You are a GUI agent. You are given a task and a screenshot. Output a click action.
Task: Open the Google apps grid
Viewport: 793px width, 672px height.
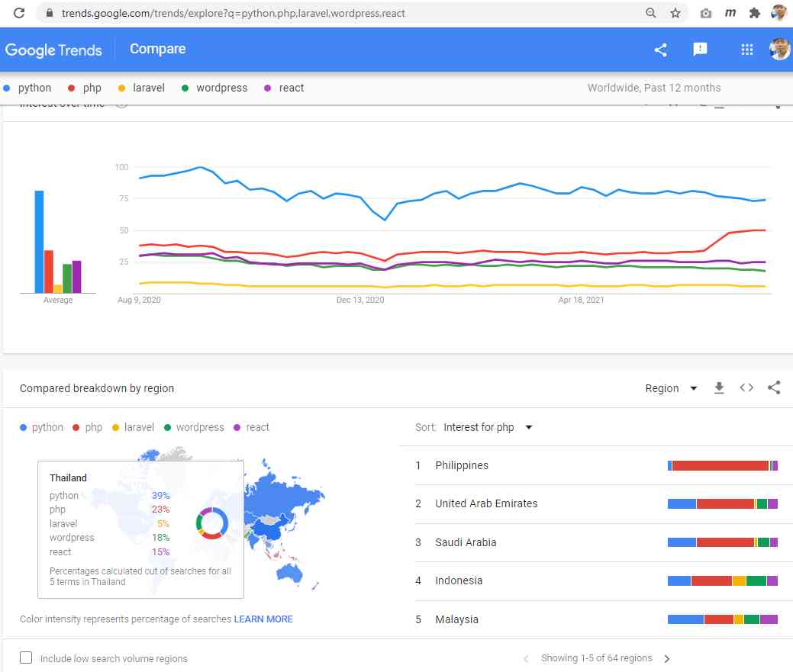(x=747, y=50)
